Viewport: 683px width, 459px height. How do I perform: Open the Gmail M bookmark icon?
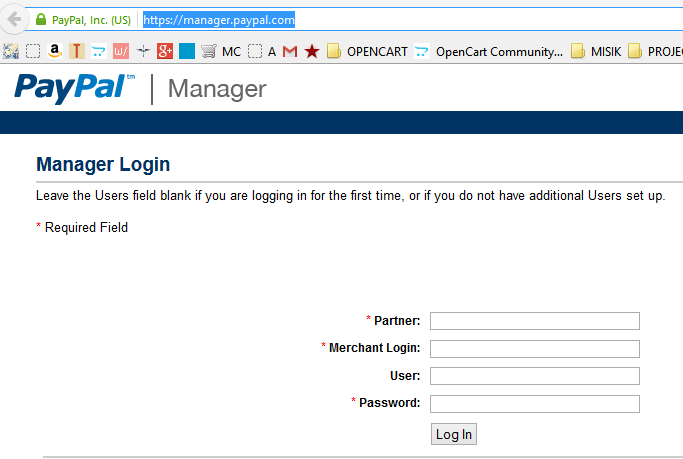[290, 51]
